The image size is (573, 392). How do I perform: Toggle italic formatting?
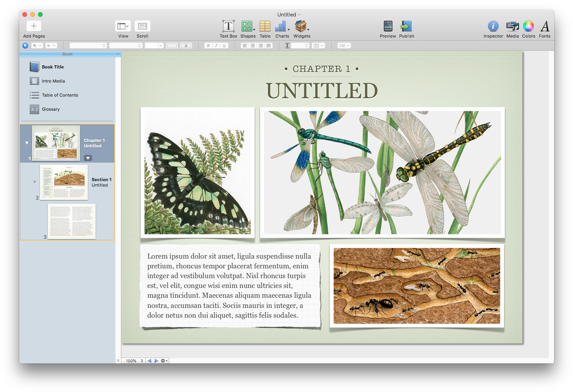tap(216, 45)
